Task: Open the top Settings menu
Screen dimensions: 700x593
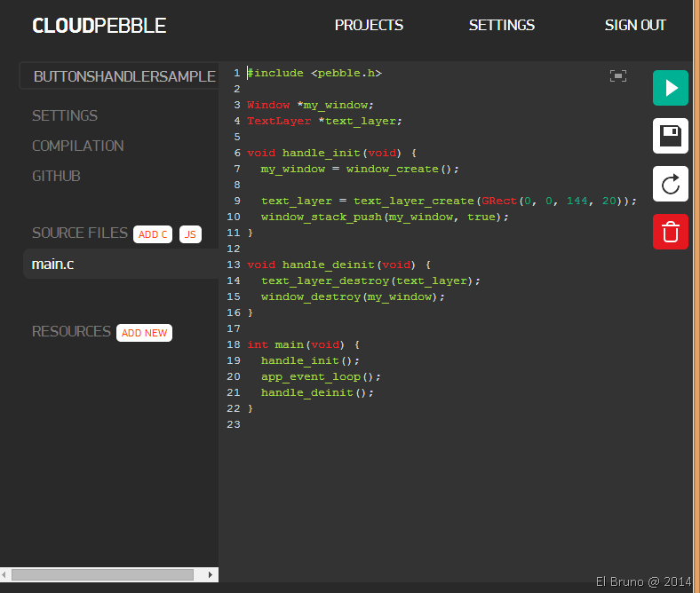Action: point(502,26)
